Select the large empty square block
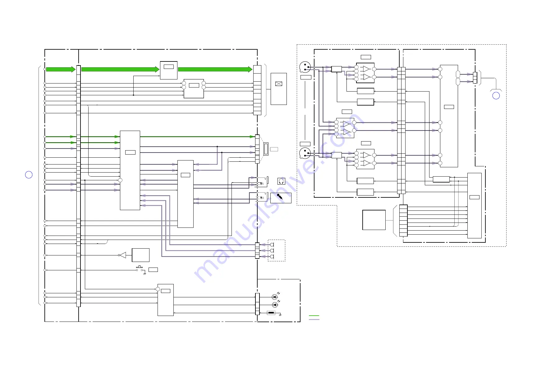This screenshot has width=555, height=392. pyautogui.click(x=374, y=220)
